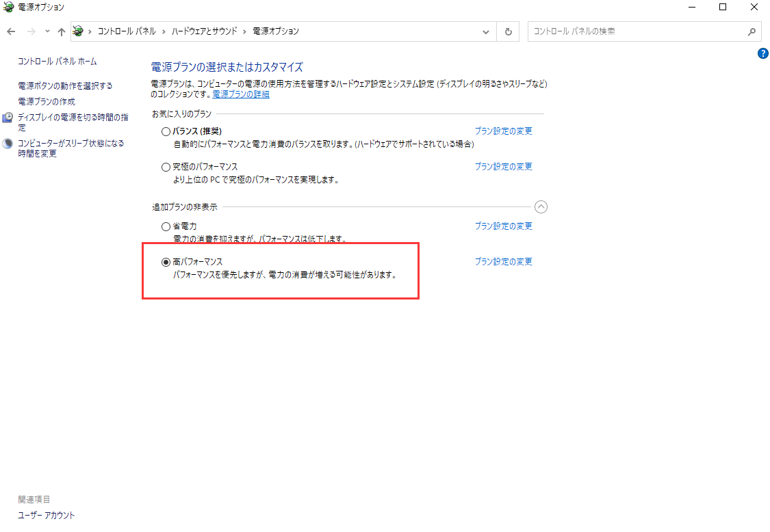Open help with the blue question mark icon
770x532 pixels.
[x=763, y=53]
